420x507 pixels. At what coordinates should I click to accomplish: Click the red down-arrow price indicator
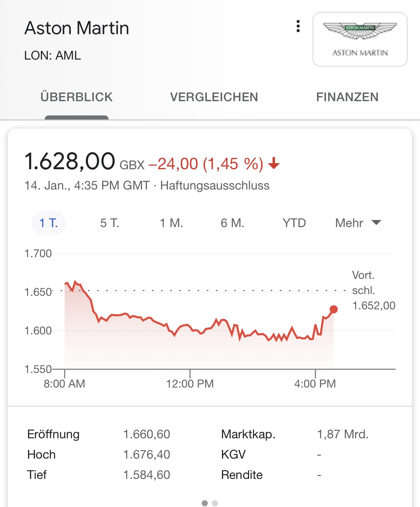274,163
